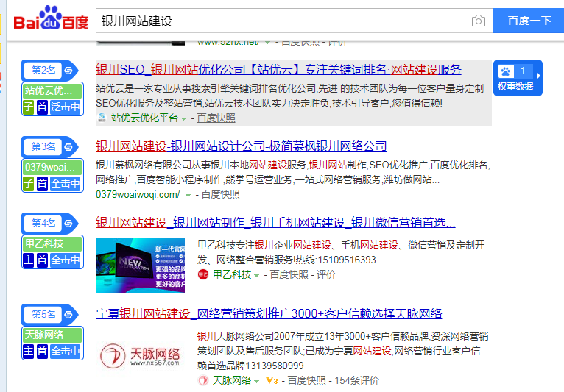Viewport: 564px width, 392px height.
Task: Click the 天脉网络 logo thumbnail
Action: click(141, 355)
